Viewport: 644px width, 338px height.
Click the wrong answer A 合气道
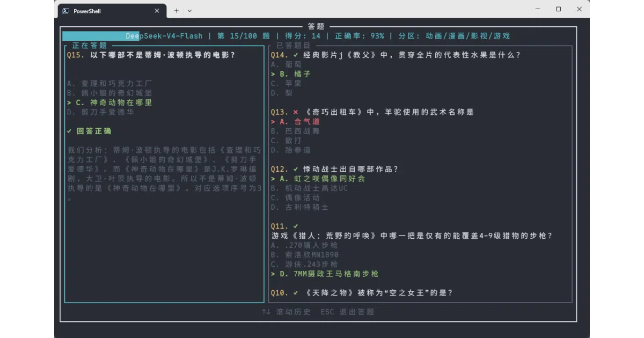tap(295, 122)
